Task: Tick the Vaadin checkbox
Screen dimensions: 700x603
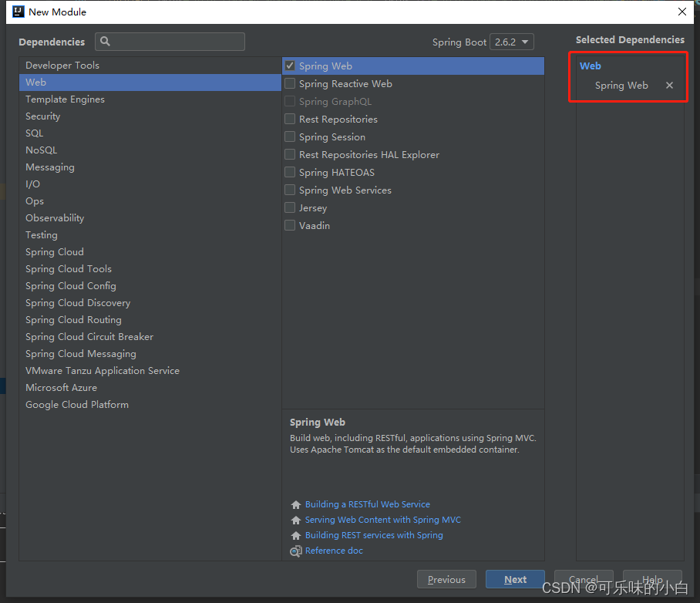Action: click(290, 226)
